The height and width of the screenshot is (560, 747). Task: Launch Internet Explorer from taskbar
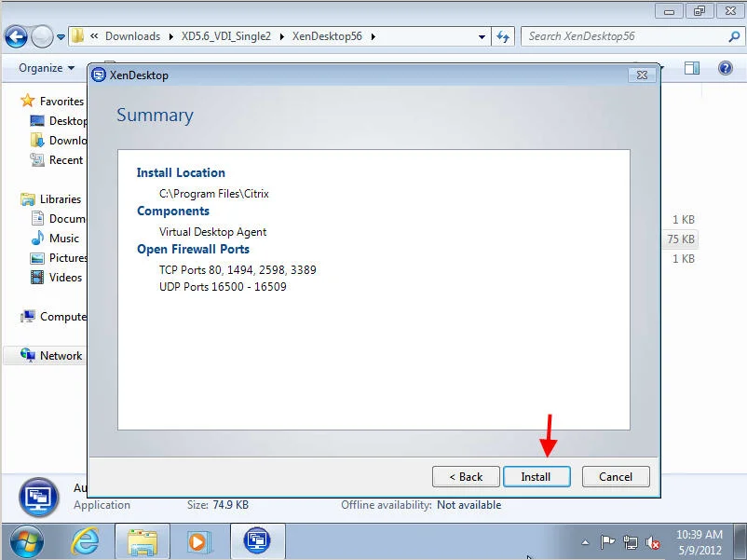pyautogui.click(x=85, y=542)
